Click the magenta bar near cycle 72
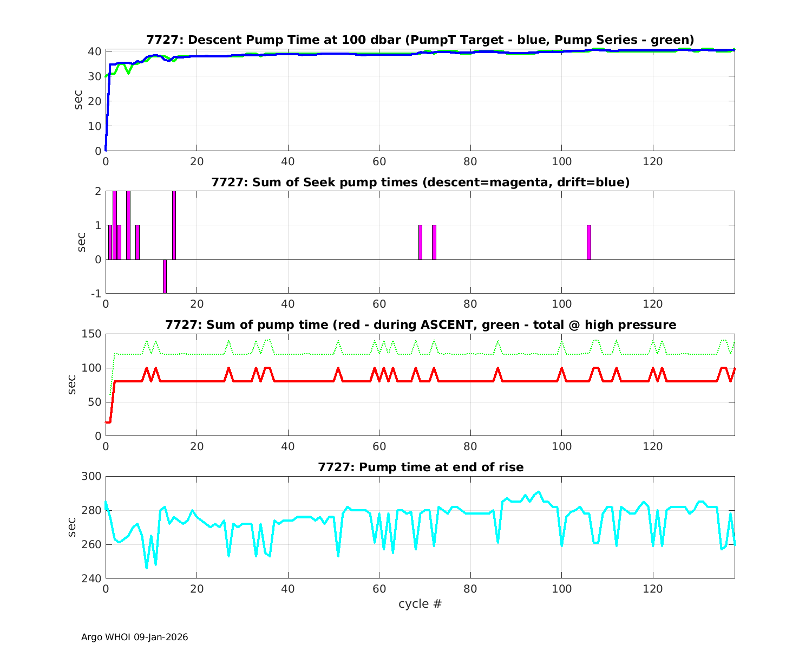Image resolution: width=812 pixels, height=650 pixels. point(434,242)
